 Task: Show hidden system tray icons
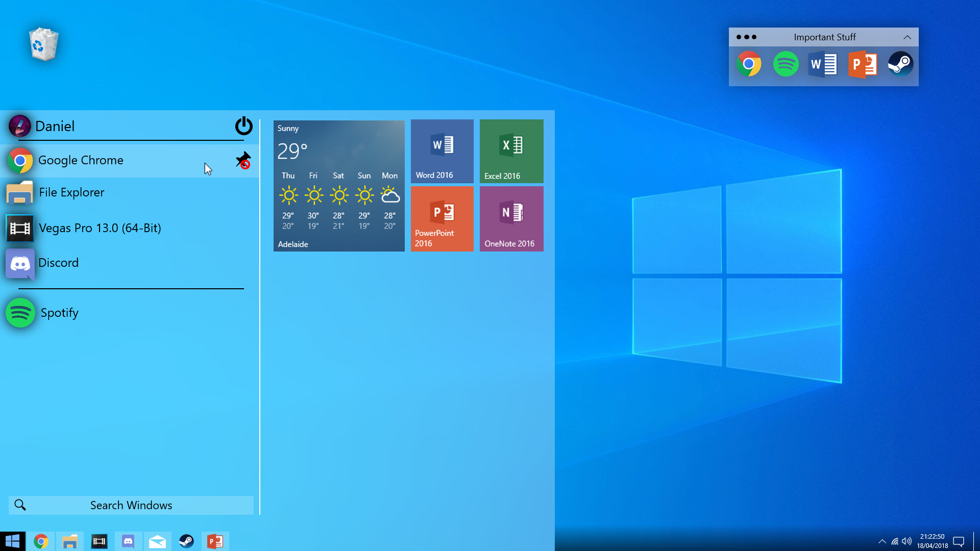coord(882,541)
